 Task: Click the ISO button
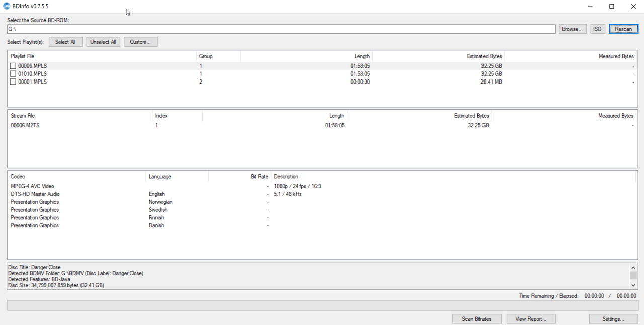tap(597, 29)
